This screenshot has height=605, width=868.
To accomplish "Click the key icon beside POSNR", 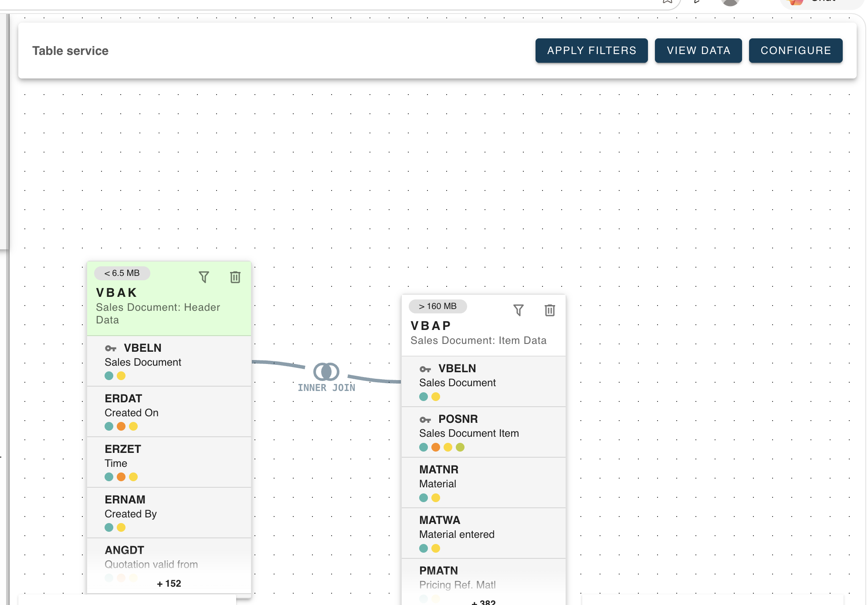I will [x=425, y=419].
